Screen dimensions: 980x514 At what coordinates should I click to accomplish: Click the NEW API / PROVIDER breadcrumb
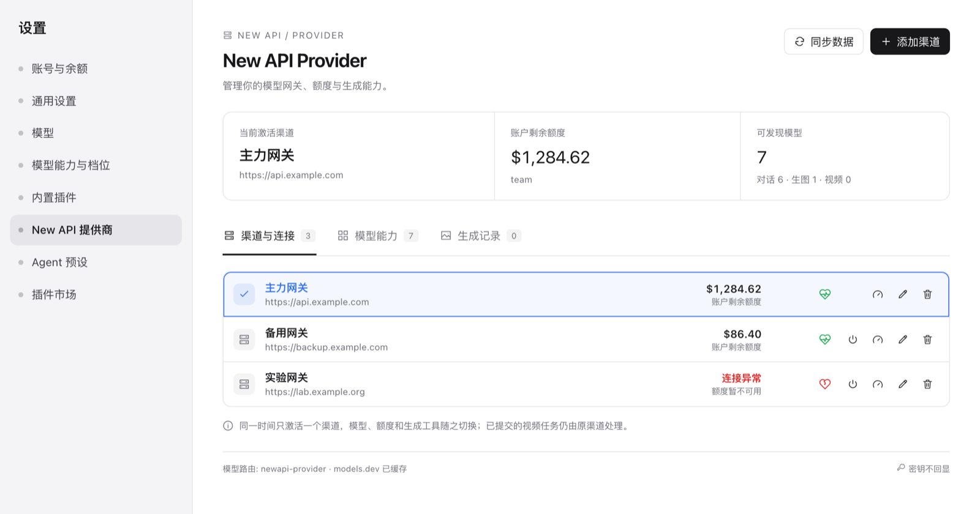click(284, 35)
